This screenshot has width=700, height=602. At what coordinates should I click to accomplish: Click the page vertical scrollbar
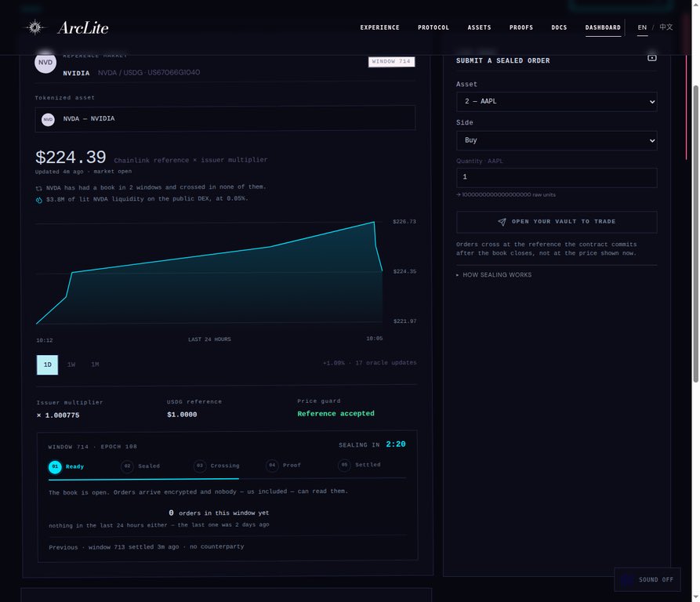coord(695,234)
